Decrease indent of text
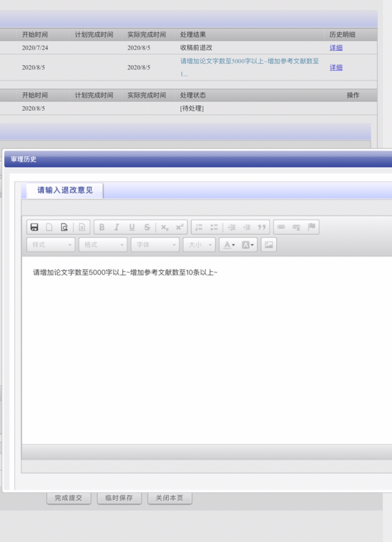Viewport: 392px width, 542px height. (x=232, y=227)
